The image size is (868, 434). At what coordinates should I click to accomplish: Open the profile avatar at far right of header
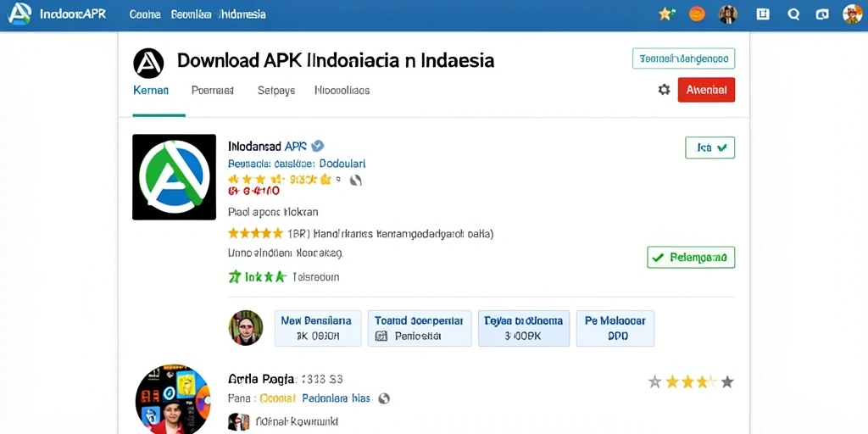(x=853, y=14)
